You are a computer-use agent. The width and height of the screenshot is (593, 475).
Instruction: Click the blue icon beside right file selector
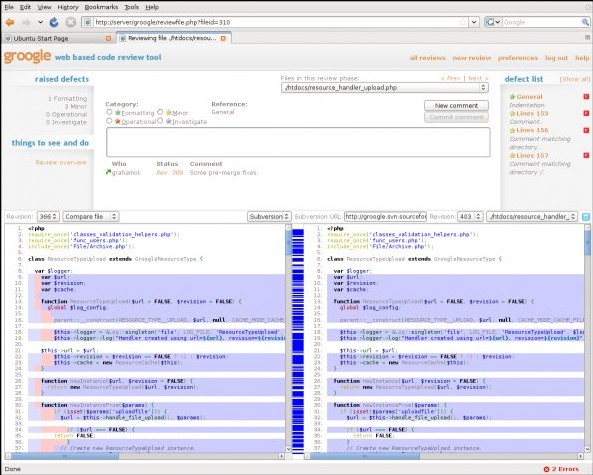click(x=585, y=217)
